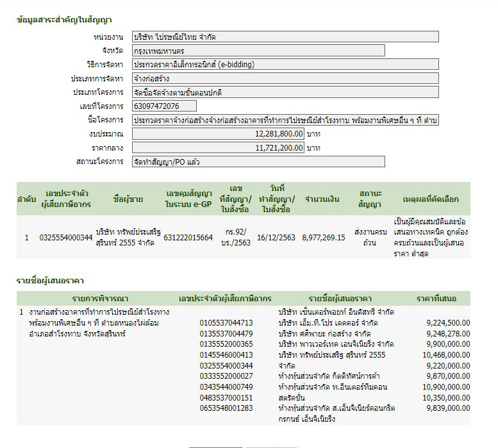Viewport: 498px width, 448px height.
Task: Select contract control number 631222015664
Action: pos(188,237)
